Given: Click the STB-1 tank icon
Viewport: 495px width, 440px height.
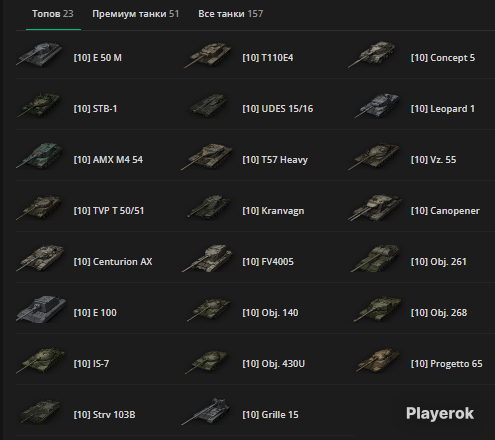Looking at the screenshot, I should click(x=39, y=105).
